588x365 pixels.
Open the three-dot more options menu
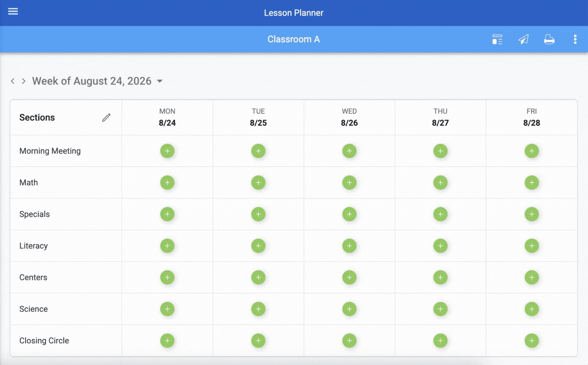click(x=575, y=39)
